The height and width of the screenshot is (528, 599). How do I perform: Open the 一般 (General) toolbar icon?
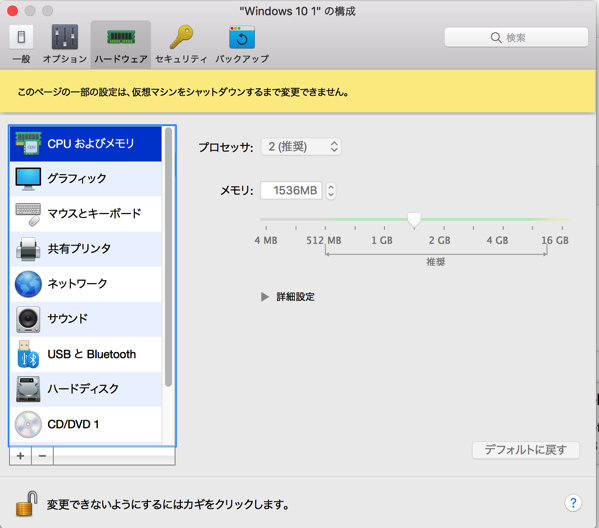coord(21,37)
